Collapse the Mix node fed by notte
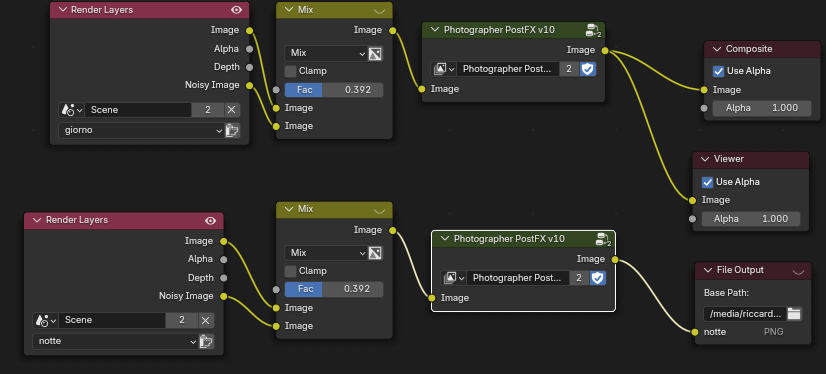This screenshot has width=826, height=374. 289,209
